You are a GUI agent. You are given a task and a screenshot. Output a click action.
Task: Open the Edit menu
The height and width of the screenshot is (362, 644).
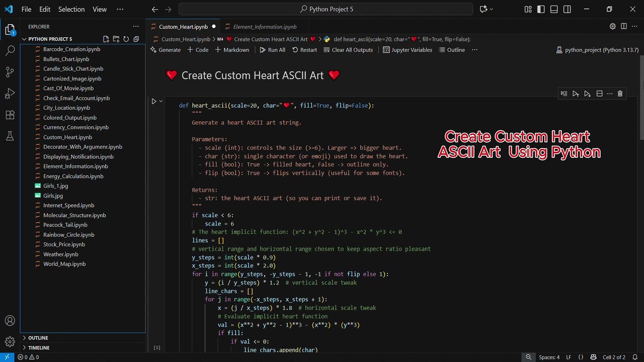pyautogui.click(x=45, y=9)
